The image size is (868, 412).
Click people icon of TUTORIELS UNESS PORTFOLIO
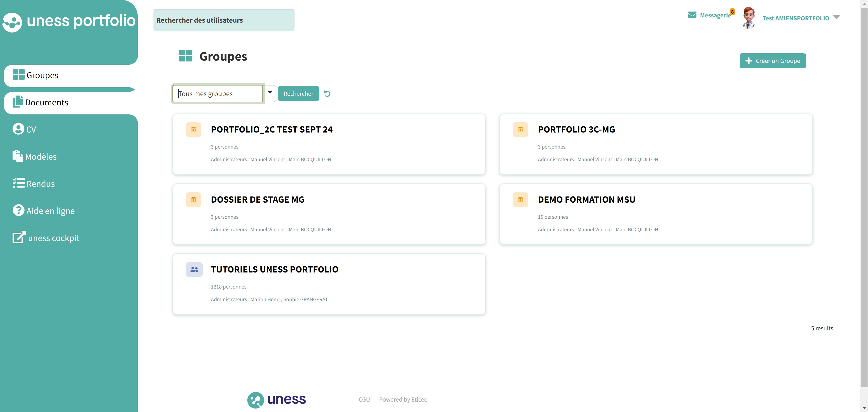(194, 269)
